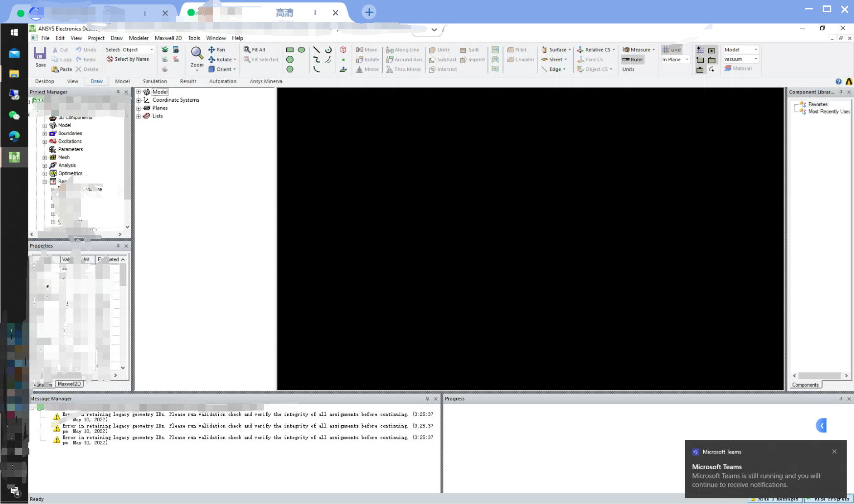Select the draw equation curve tool
The height and width of the screenshot is (504, 854).
coord(328,59)
